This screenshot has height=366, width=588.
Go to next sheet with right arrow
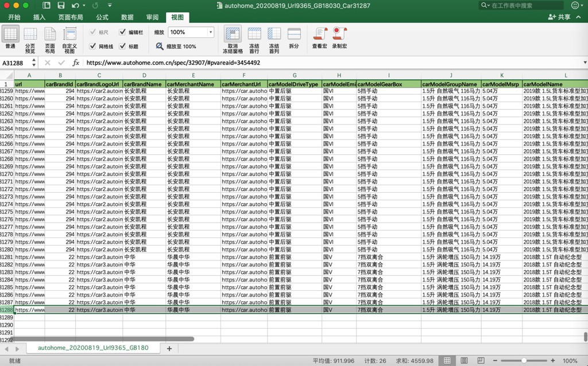click(x=17, y=349)
